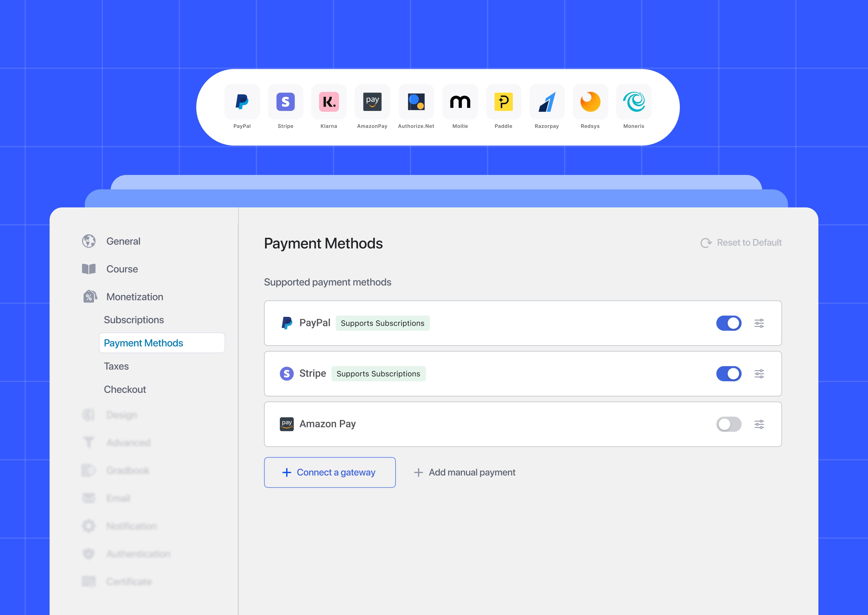Go to Taxes submenu
This screenshot has width=868, height=615.
(116, 366)
